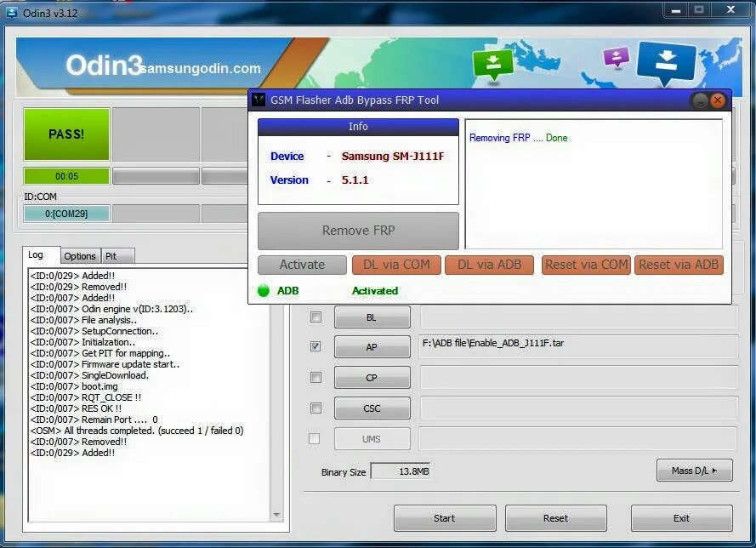Switch to the Options tab
756x548 pixels.
point(80,256)
